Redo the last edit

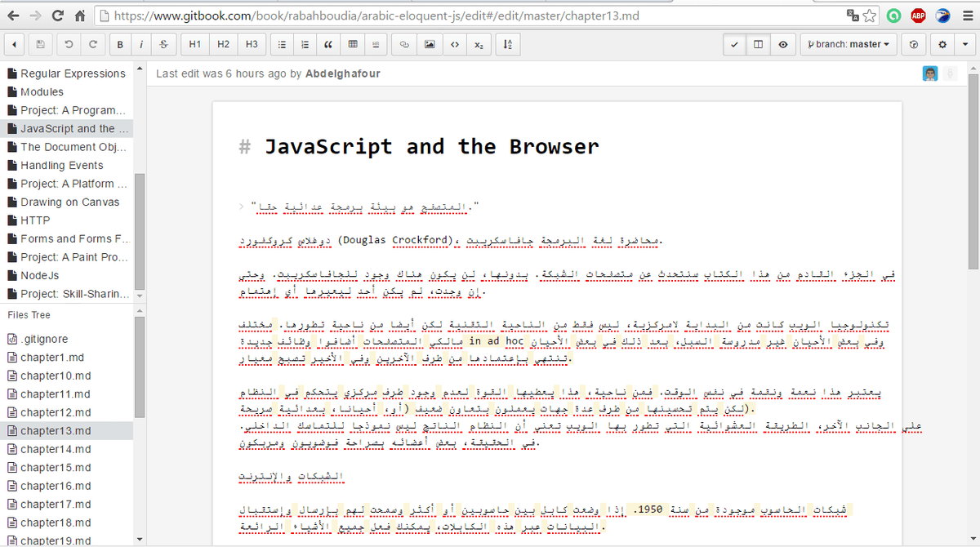pyautogui.click(x=93, y=44)
